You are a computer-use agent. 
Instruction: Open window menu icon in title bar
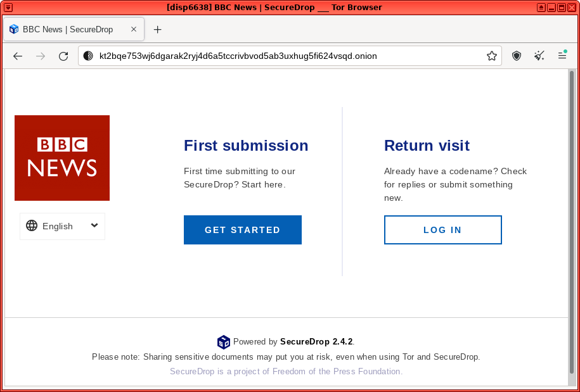tap(8, 8)
